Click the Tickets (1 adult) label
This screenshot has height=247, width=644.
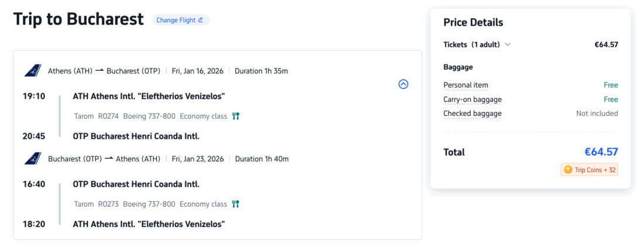pyautogui.click(x=472, y=44)
